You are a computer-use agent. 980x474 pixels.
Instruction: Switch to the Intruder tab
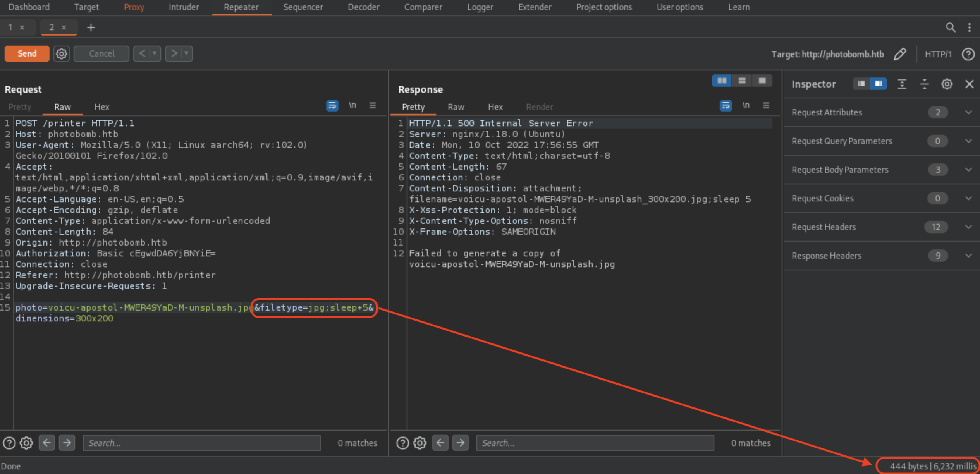(184, 7)
